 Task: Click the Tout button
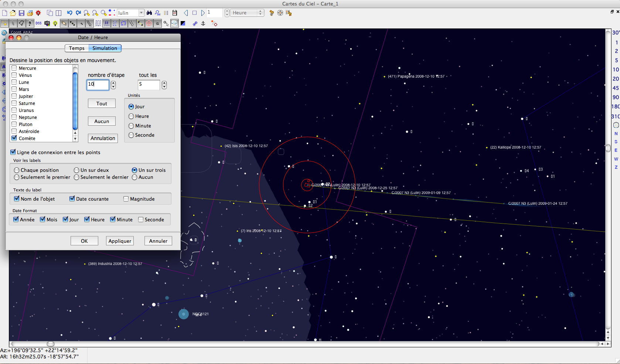click(x=102, y=103)
